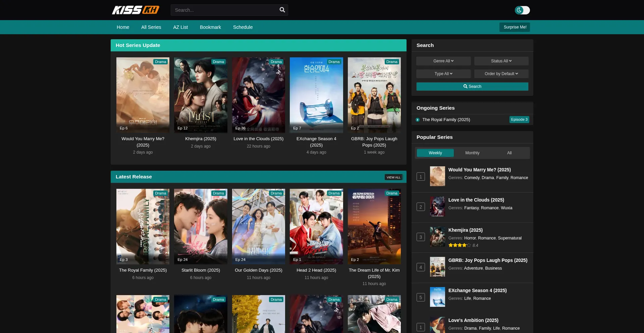Toggle the dark mode switch
644x333 pixels.
522,10
